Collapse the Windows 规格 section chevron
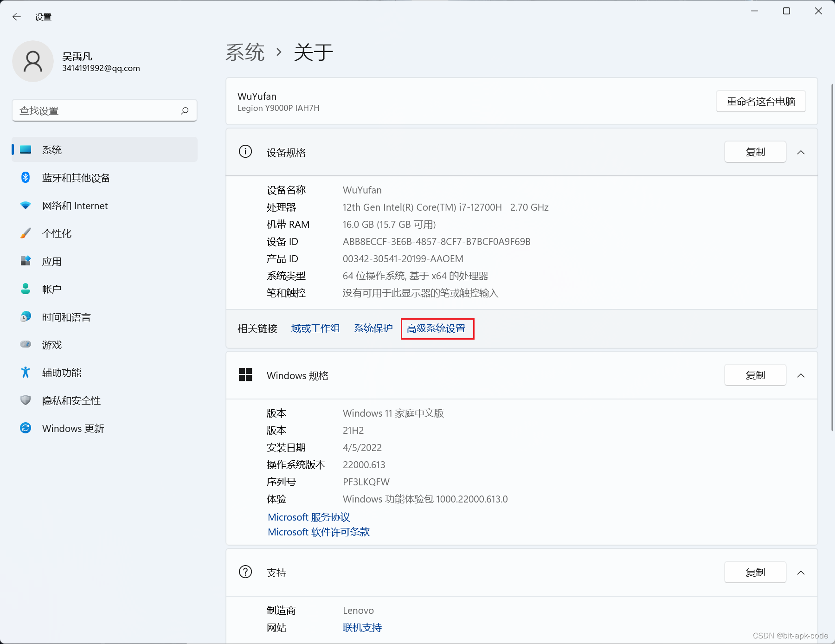 [801, 375]
